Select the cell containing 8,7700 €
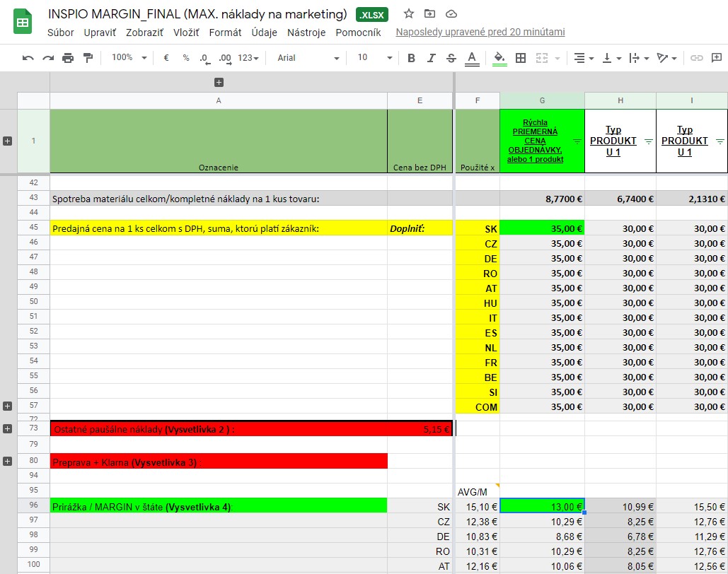 [x=542, y=198]
